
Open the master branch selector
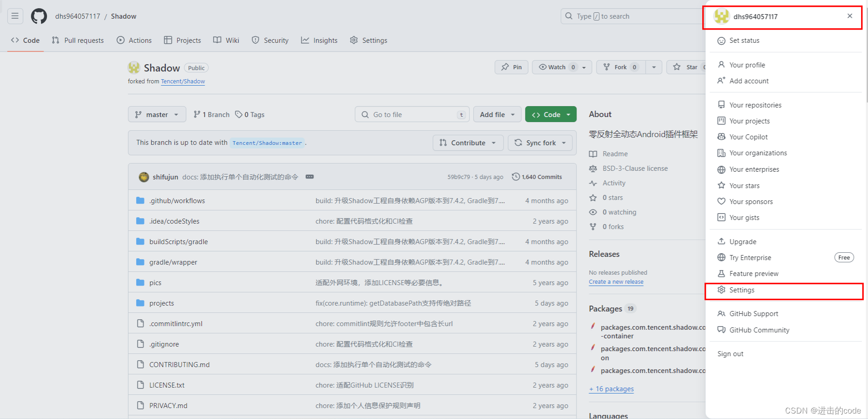coord(157,114)
